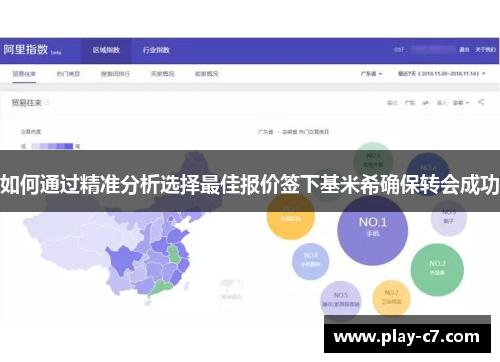Click the heat legend color scale

[52, 146]
